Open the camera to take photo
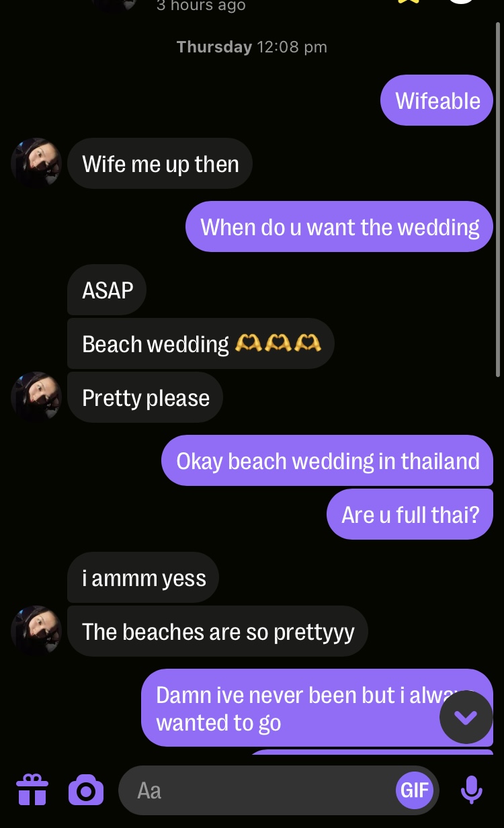This screenshot has height=828, width=504. [x=86, y=790]
